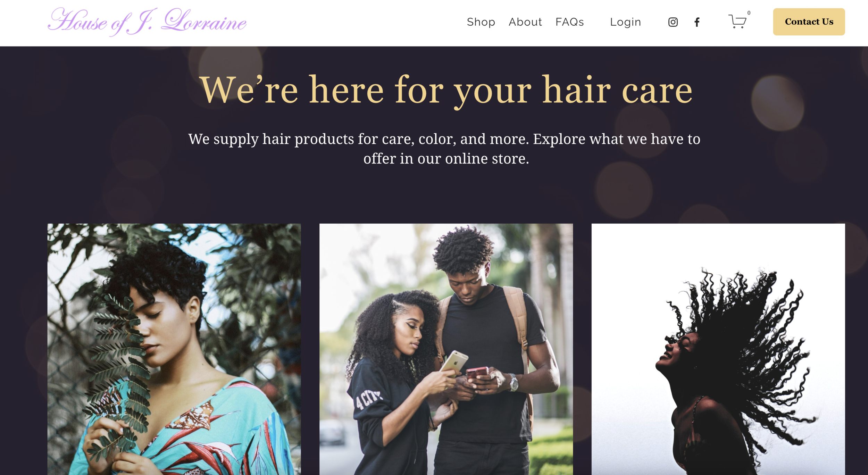The width and height of the screenshot is (868, 475).
Task: Click the "We're here for your hair care" heading
Action: tap(446, 90)
